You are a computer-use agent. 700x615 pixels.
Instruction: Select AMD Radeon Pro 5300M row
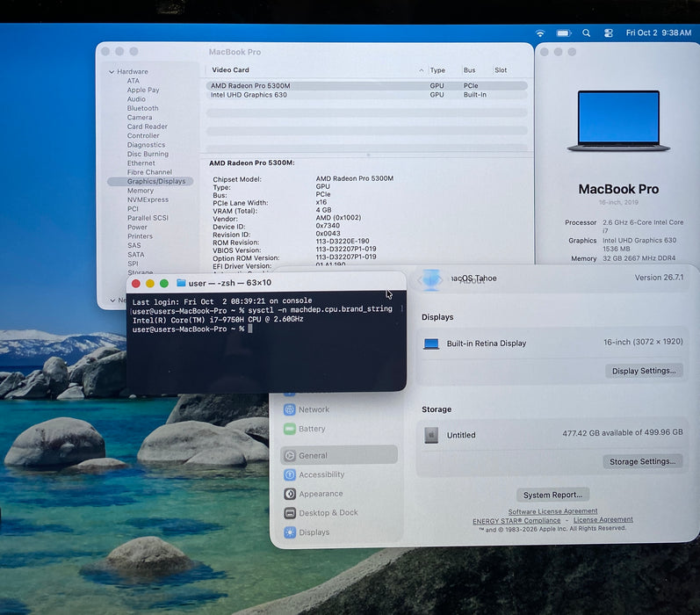366,86
